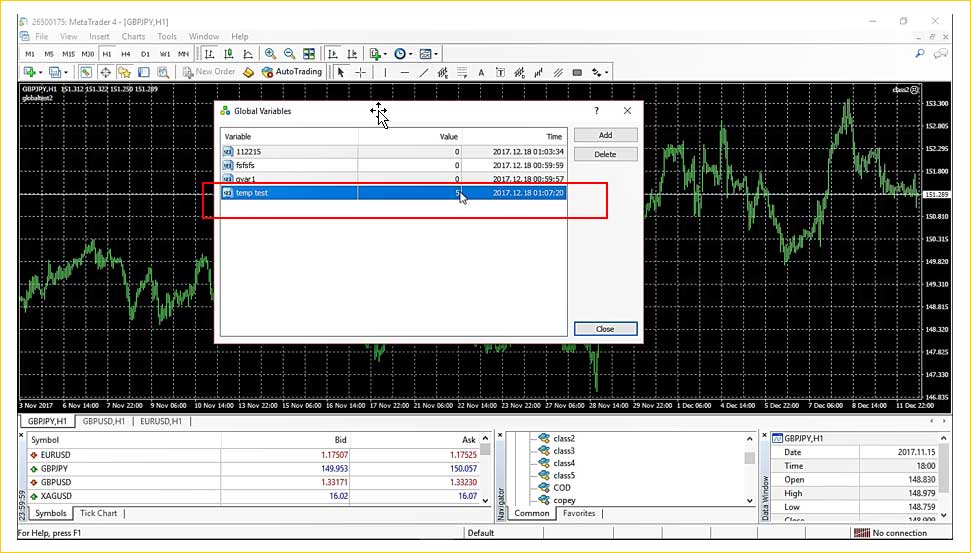971x553 pixels.
Task: Switch chart to M30 timeframe
Action: [88, 54]
